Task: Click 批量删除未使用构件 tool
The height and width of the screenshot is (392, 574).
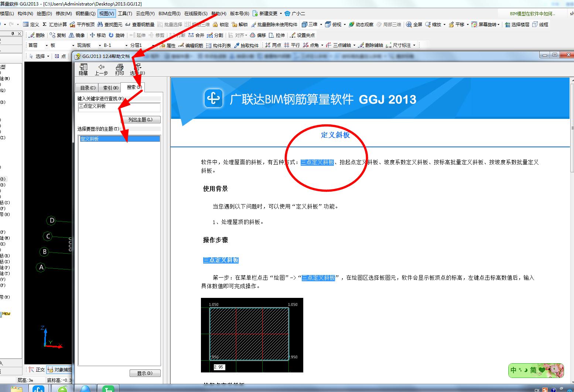Action: [274, 24]
